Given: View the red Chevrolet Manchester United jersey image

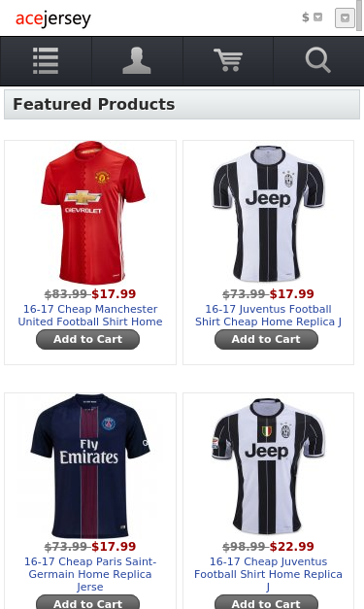Looking at the screenshot, I should pos(93,213).
